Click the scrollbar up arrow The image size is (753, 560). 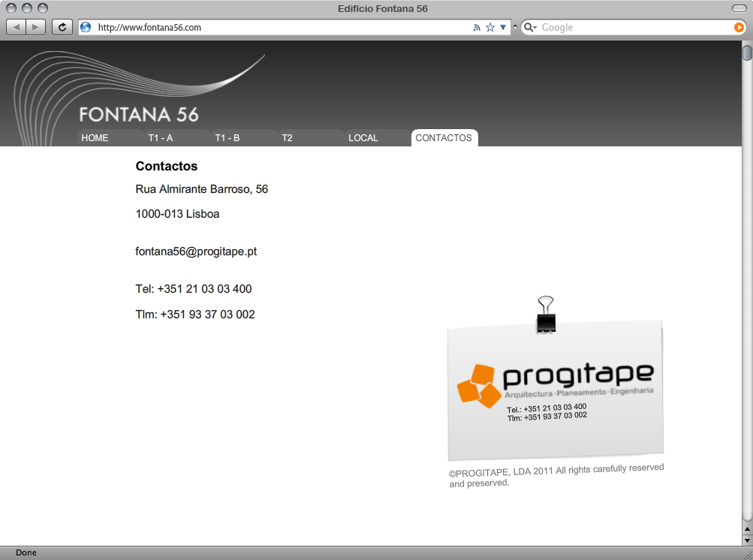point(747,529)
